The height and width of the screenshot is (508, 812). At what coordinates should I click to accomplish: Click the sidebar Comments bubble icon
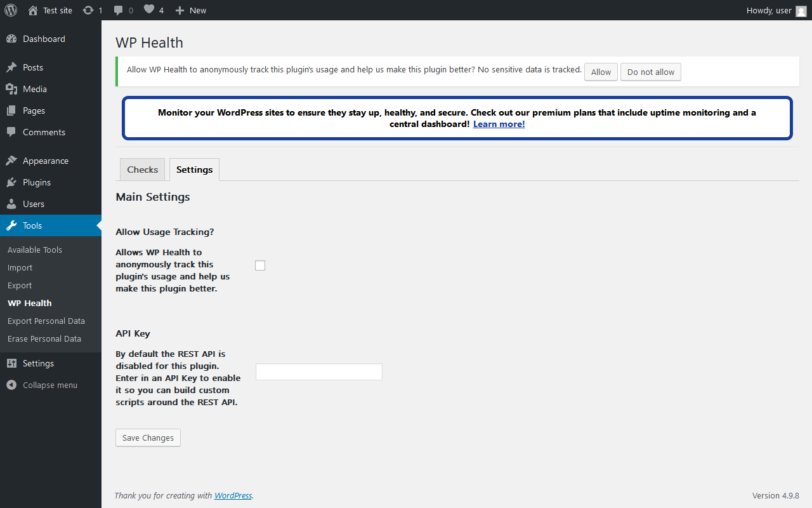[11, 132]
